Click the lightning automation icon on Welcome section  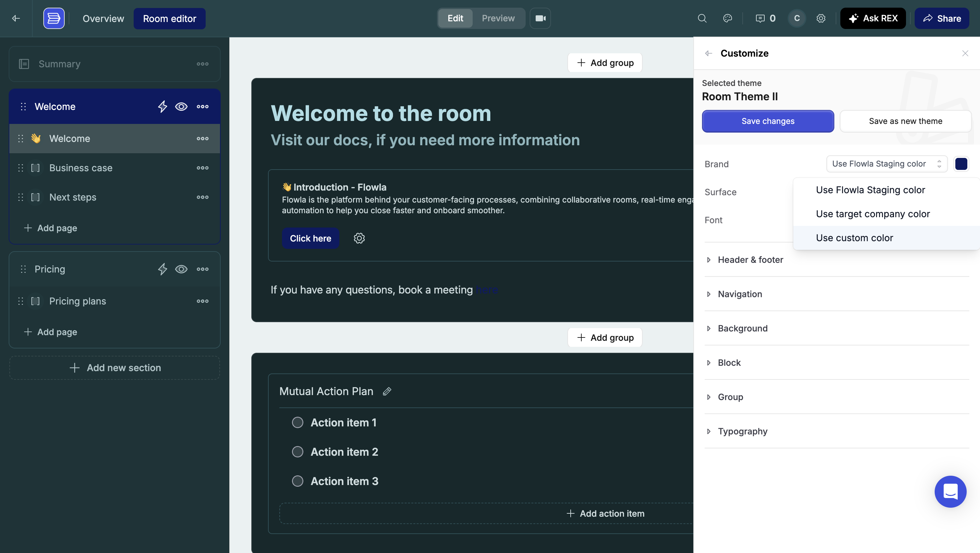(162, 107)
